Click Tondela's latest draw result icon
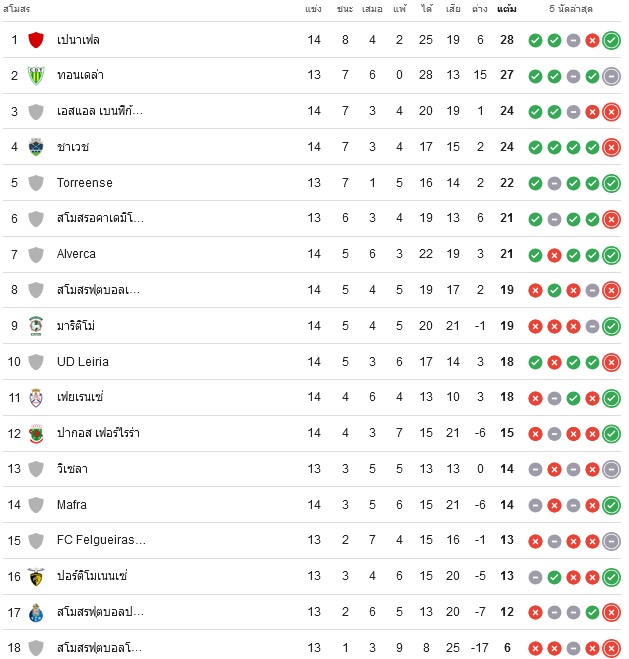The height and width of the screenshot is (659, 629). click(611, 76)
